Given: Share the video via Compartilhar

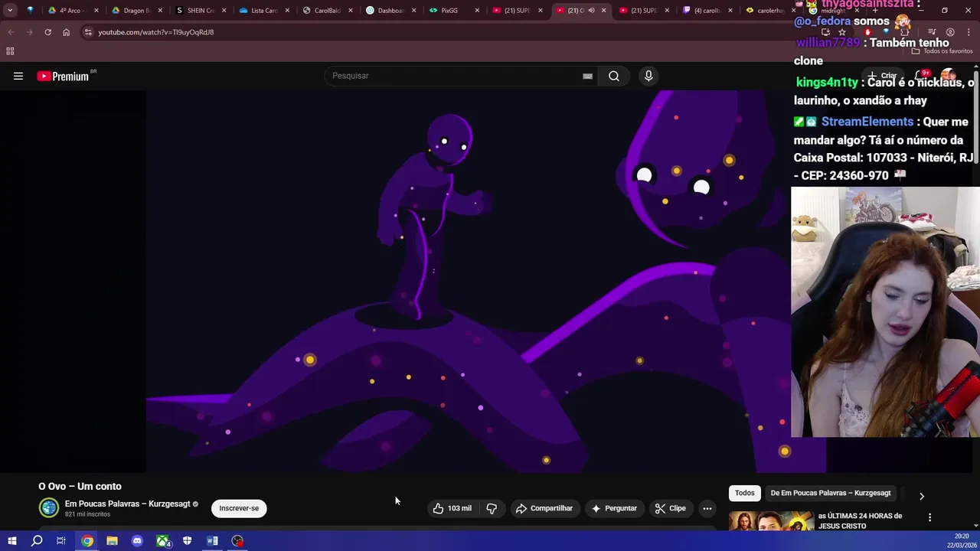Looking at the screenshot, I should 544,508.
